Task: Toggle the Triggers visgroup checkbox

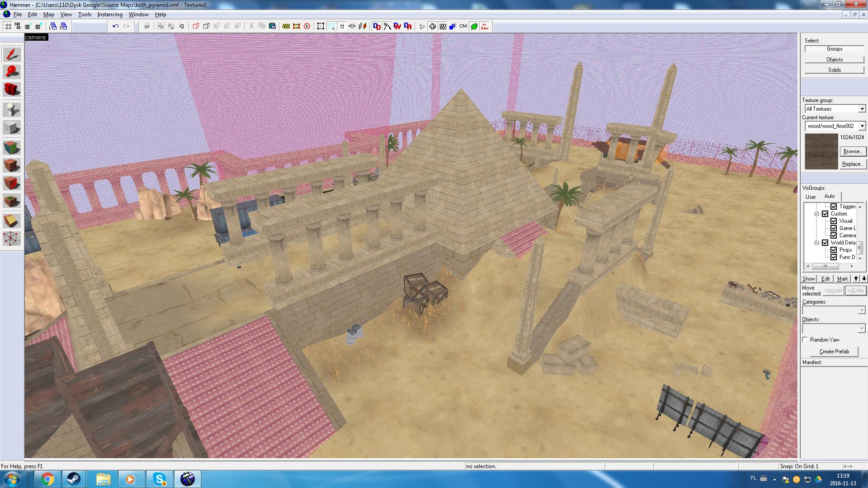Action: point(834,206)
